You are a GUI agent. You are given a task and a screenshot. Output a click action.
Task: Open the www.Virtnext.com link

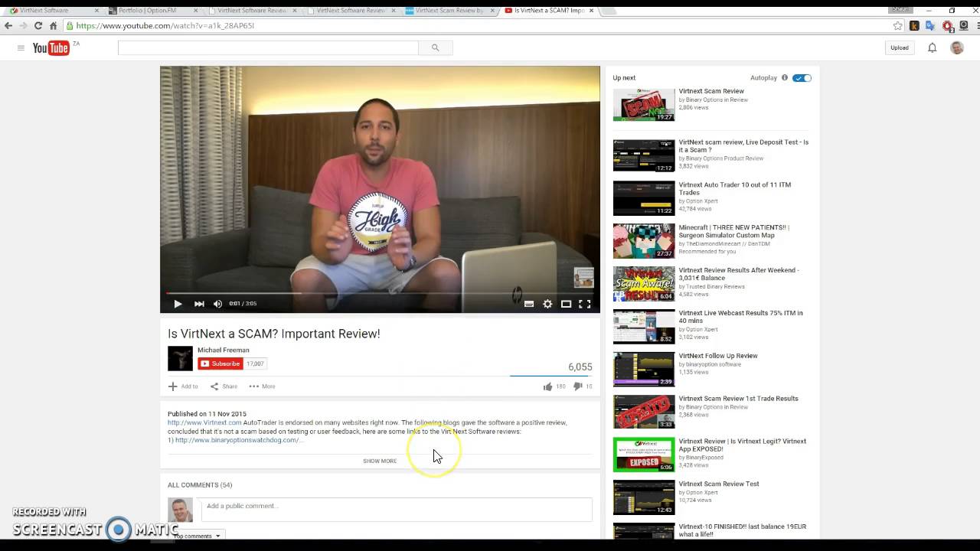click(x=204, y=422)
